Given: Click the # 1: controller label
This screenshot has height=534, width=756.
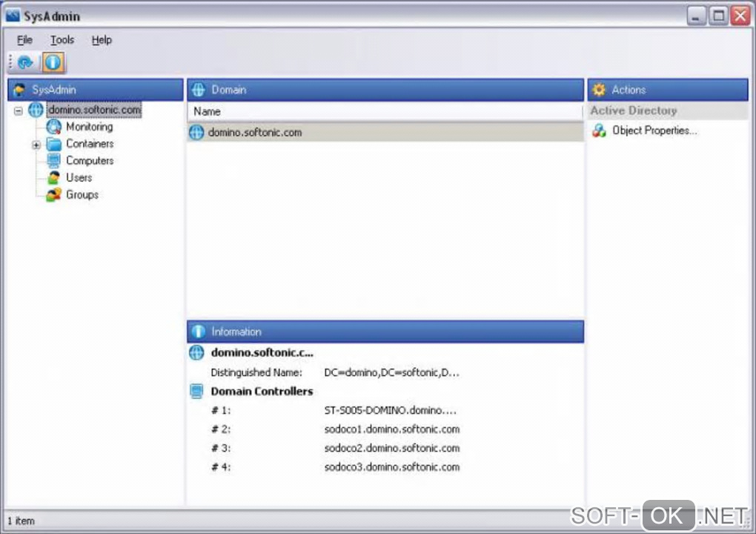Looking at the screenshot, I should pyautogui.click(x=221, y=410).
